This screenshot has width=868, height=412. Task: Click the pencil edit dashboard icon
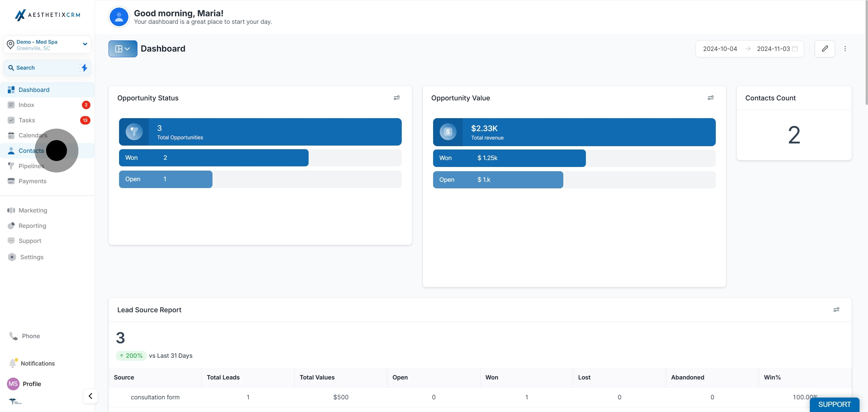click(x=824, y=49)
